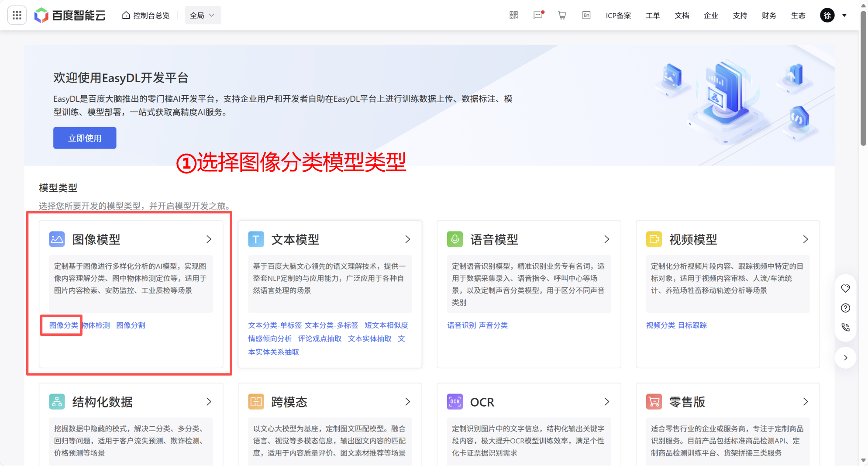
Task: Click the phone contact icon on right
Action: pos(846,327)
